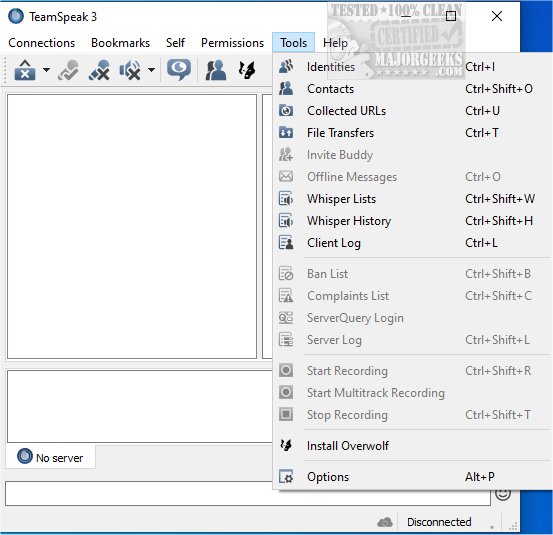Click the File Transfers icon
553x535 pixels.
click(x=286, y=133)
